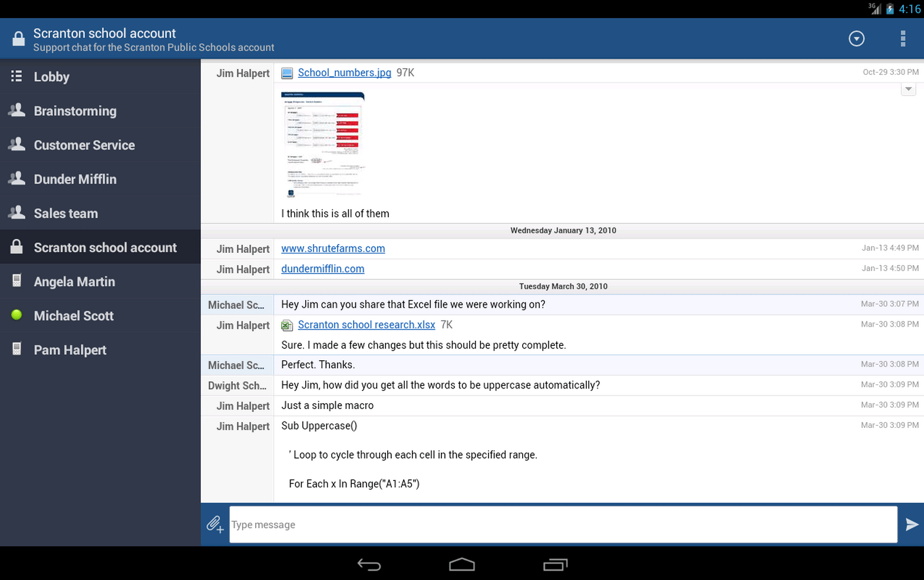
Task: Tap the lock icon in the header
Action: [18, 39]
